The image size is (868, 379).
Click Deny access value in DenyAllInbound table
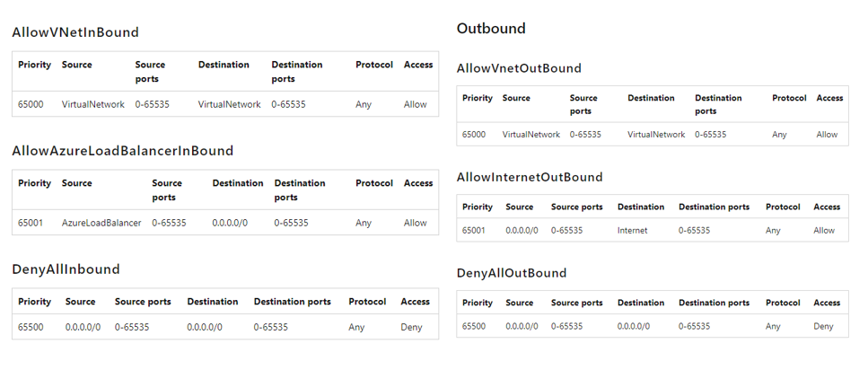[x=411, y=327]
